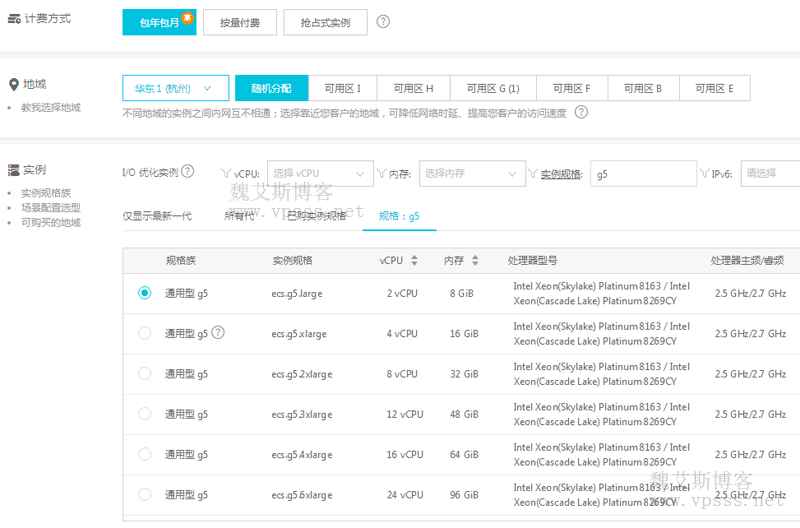Open help icon beside I/O 优化实例
The image size is (800, 528).
(188, 171)
